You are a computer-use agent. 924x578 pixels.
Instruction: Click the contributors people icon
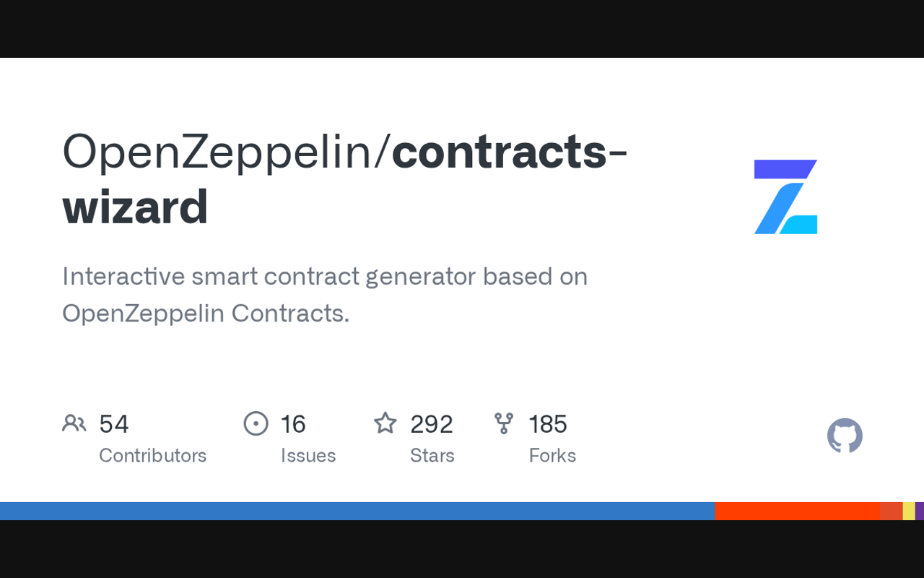point(74,423)
